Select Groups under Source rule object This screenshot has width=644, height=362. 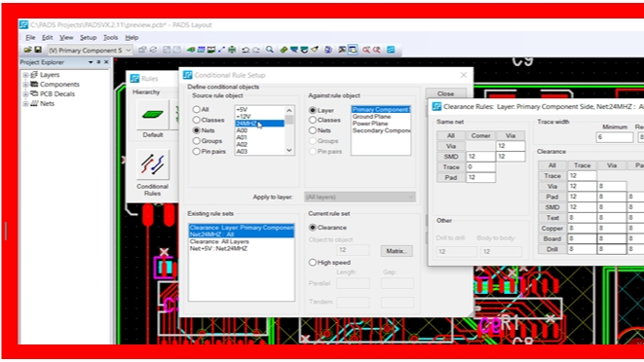point(197,141)
